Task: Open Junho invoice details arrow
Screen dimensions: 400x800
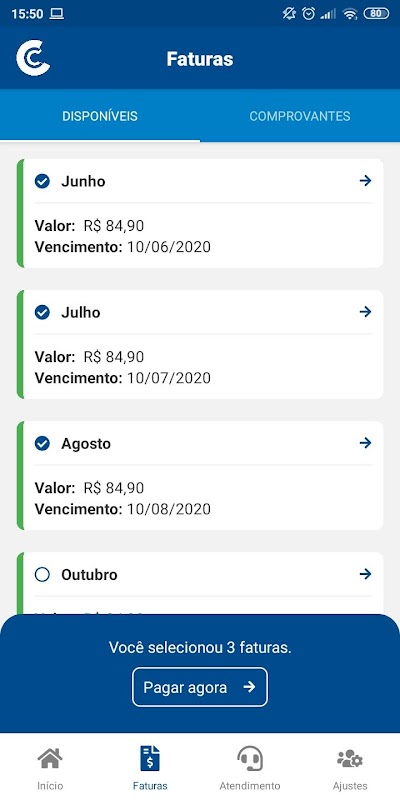Action: (x=365, y=181)
